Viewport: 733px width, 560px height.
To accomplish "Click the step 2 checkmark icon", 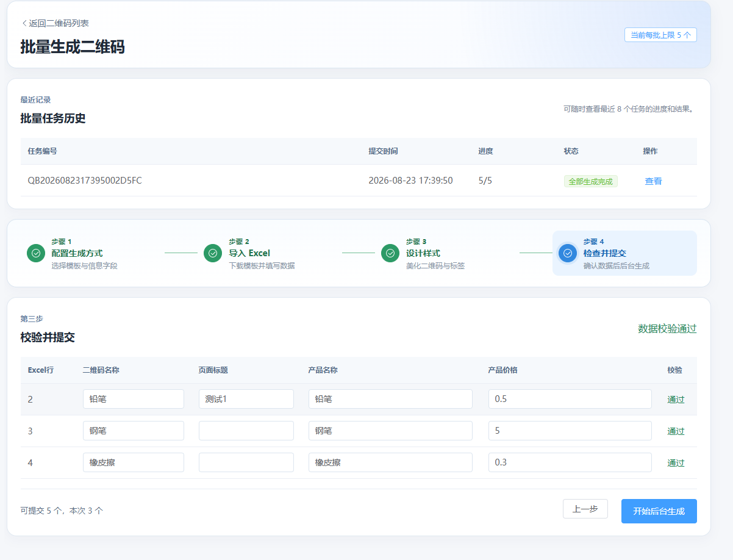I will point(213,253).
